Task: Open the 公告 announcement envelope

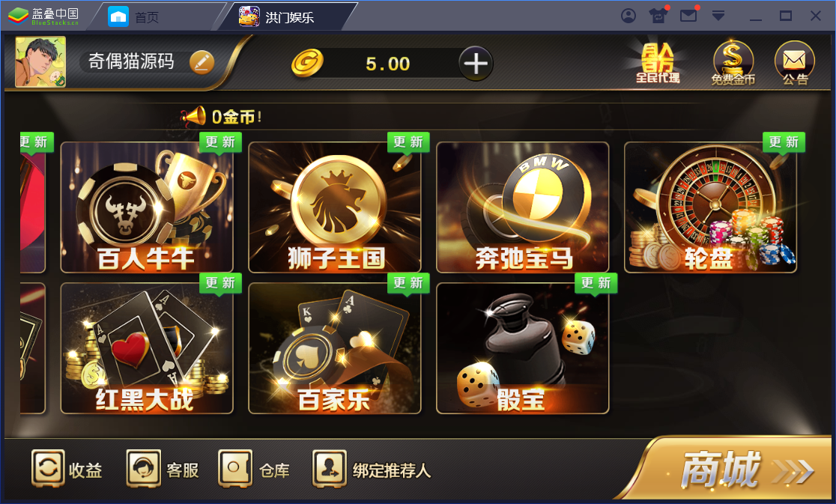Action: point(795,63)
